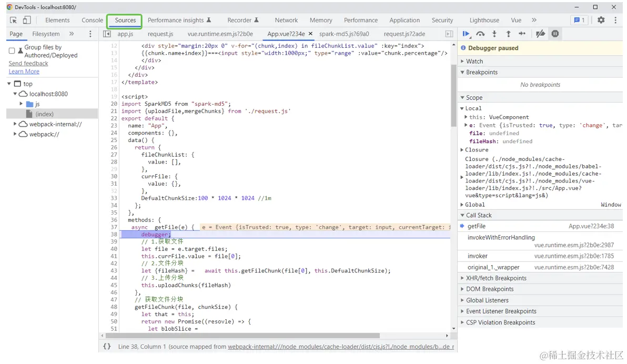
Task: Expand the e: Event variable
Action: (466, 125)
